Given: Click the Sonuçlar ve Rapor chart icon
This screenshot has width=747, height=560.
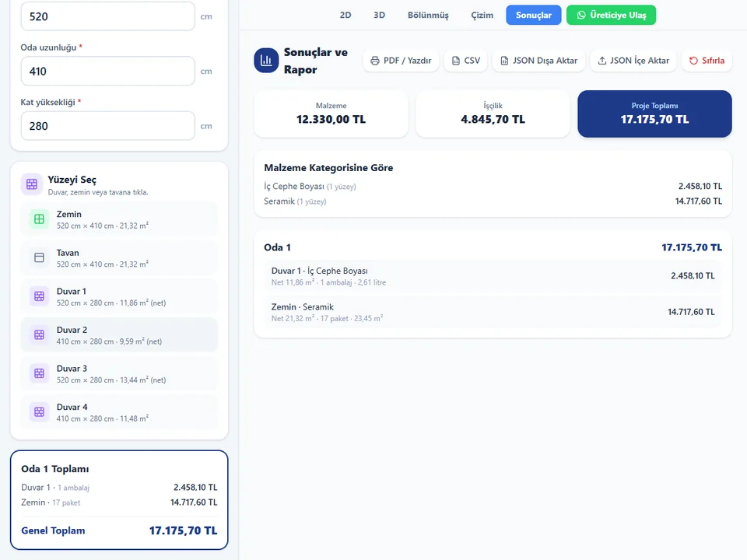Looking at the screenshot, I should click(266, 61).
